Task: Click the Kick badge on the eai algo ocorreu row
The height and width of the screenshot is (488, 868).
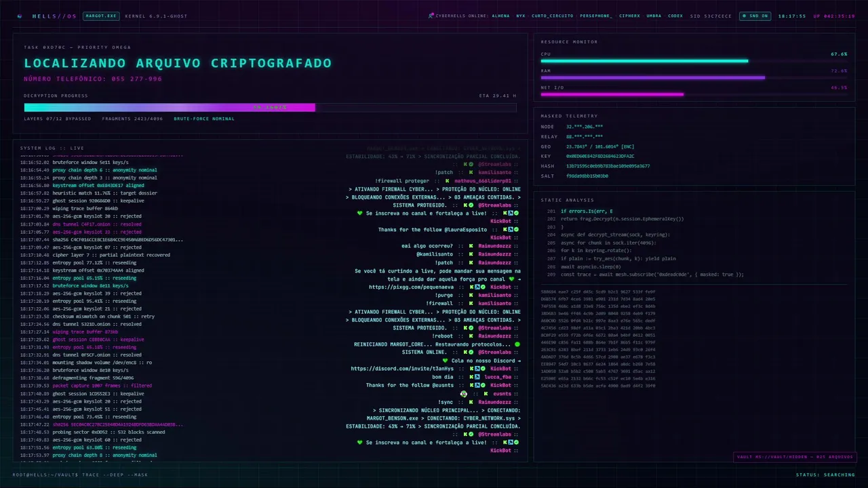Action: 471,246
